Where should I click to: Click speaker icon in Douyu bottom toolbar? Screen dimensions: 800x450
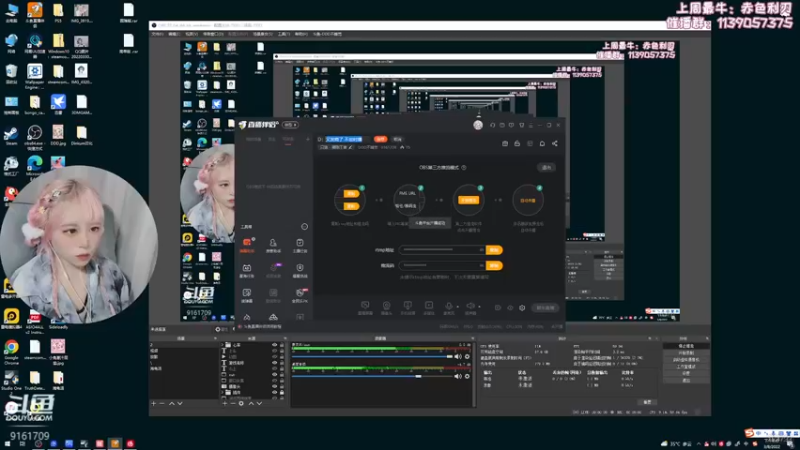pyautogui.click(x=470, y=306)
